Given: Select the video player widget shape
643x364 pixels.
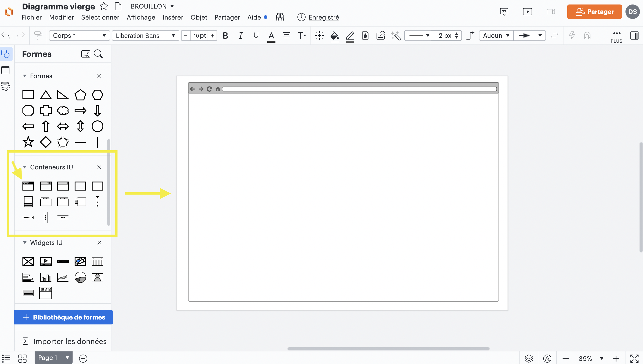Looking at the screenshot, I should [46, 262].
